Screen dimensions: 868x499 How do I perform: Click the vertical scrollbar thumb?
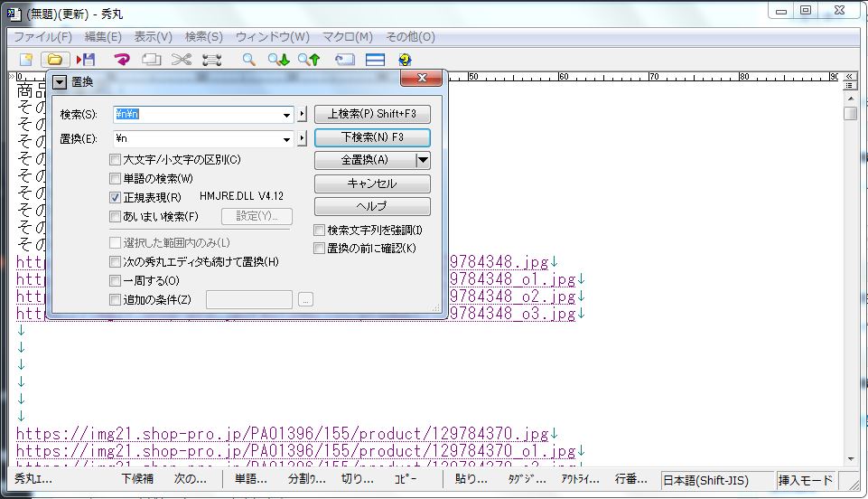(x=850, y=113)
